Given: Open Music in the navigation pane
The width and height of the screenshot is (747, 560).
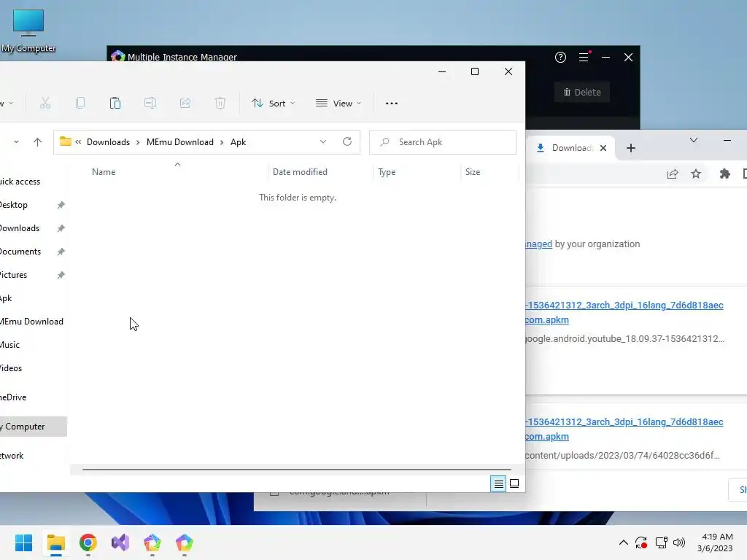Looking at the screenshot, I should tap(10, 345).
